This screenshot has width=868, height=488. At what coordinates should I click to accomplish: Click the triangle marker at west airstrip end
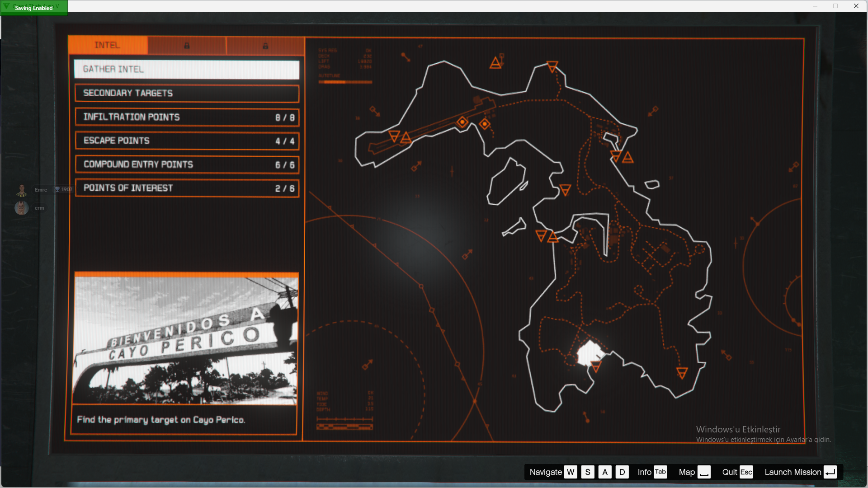click(x=394, y=136)
